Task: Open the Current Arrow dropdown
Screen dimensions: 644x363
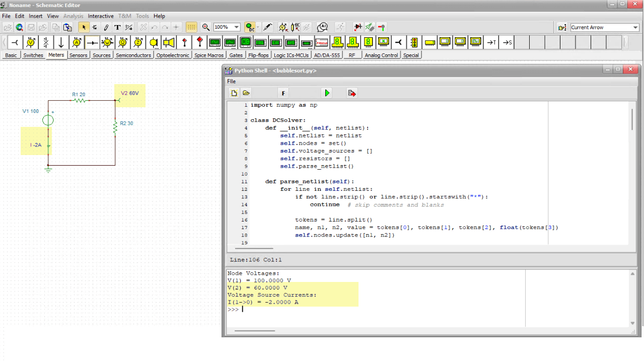Action: tap(604, 27)
